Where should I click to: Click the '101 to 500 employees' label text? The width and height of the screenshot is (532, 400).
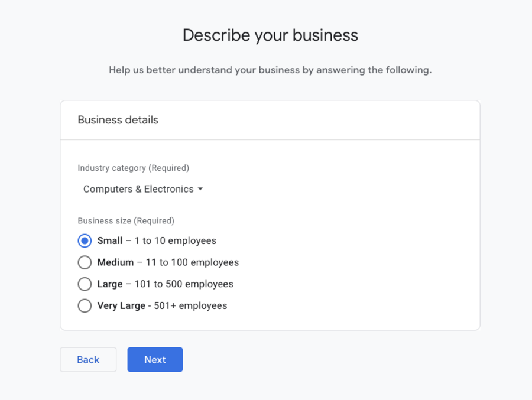[184, 284]
